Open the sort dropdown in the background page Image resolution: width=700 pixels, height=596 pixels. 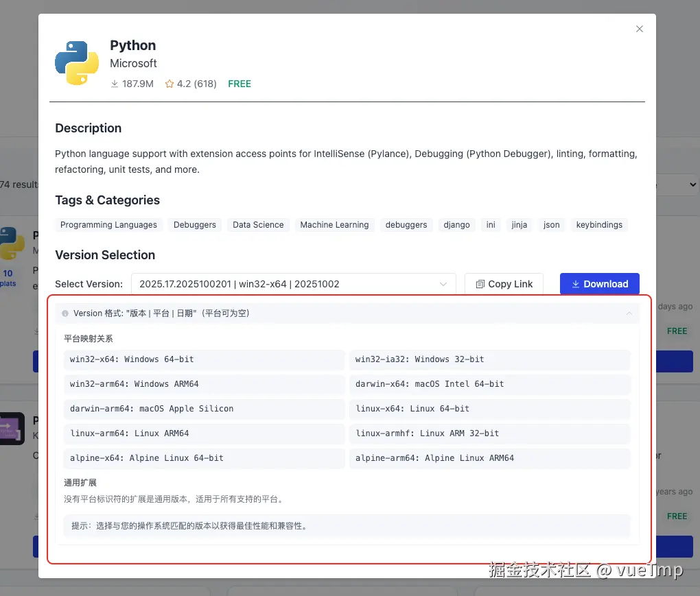point(677,184)
